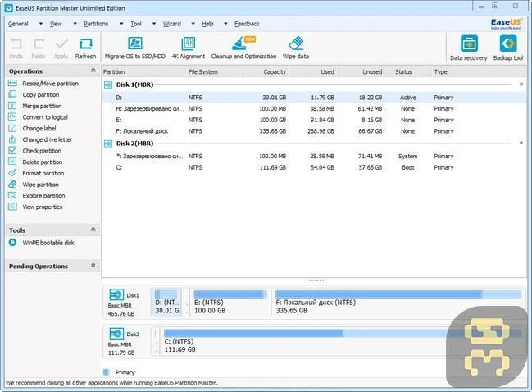The height and width of the screenshot is (392, 532).
Task: Collapse the Operations panel
Action: [93, 71]
